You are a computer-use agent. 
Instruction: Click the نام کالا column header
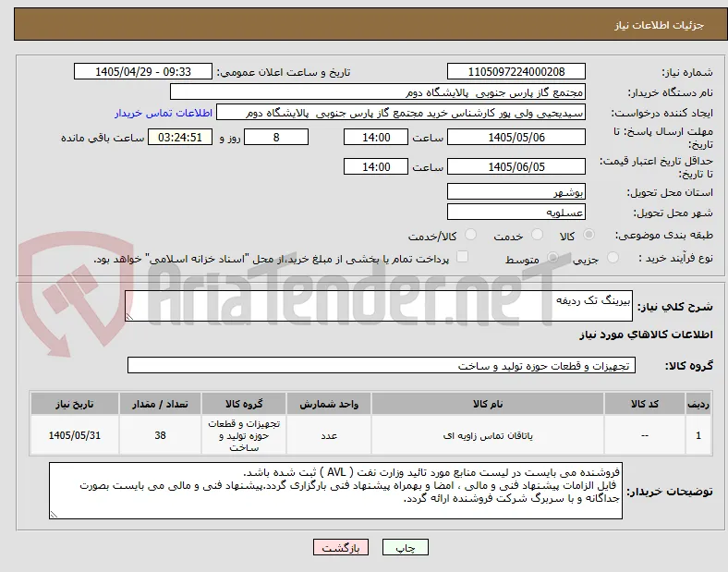[488, 404]
